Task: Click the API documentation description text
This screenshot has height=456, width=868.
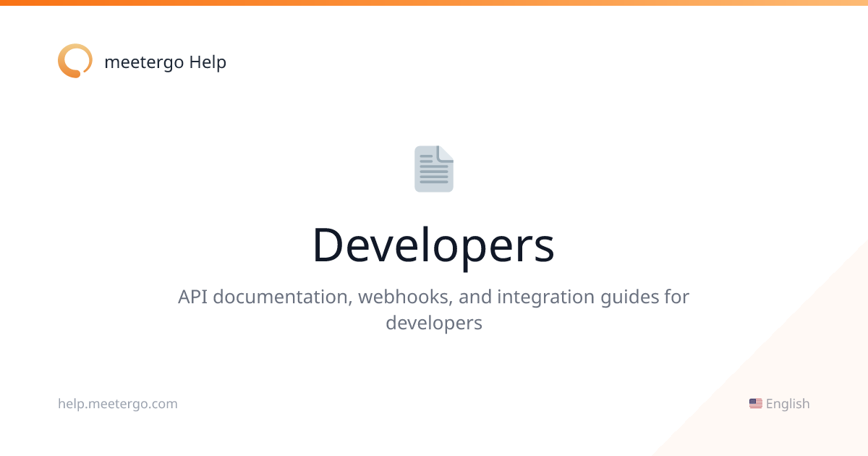Action: (x=434, y=309)
